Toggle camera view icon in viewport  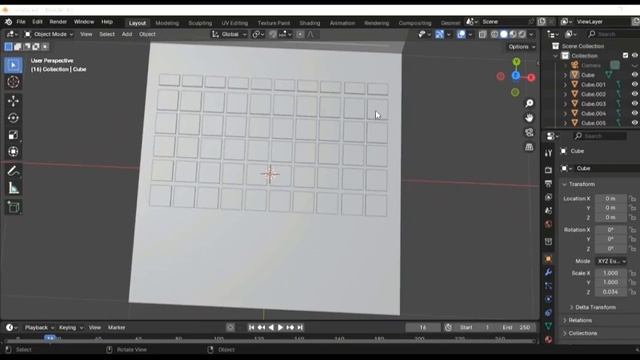529,132
